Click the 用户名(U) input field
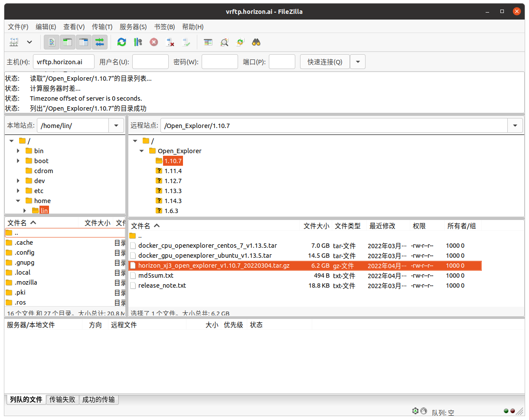Screen dimensions: 529x420 tap(150, 62)
